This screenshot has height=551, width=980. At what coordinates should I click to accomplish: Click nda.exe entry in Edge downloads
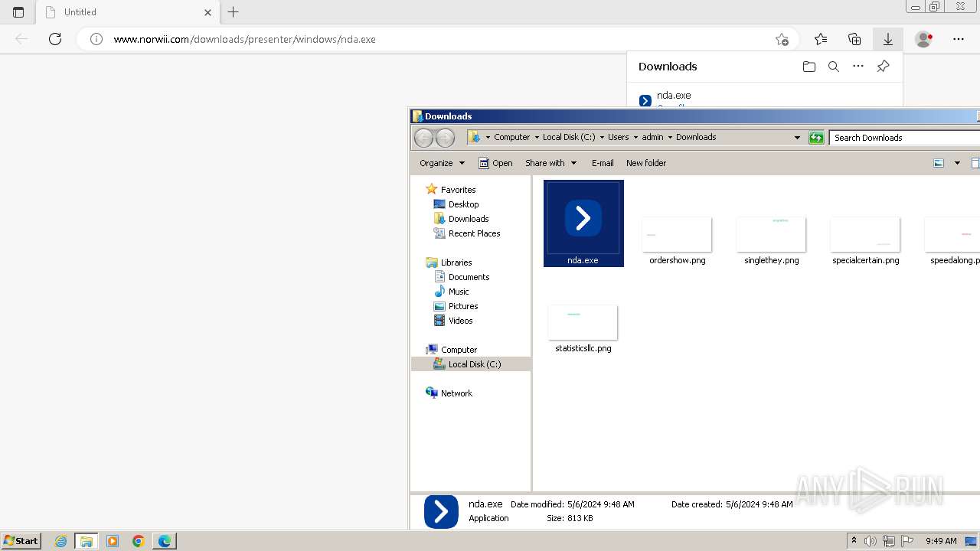[674, 96]
